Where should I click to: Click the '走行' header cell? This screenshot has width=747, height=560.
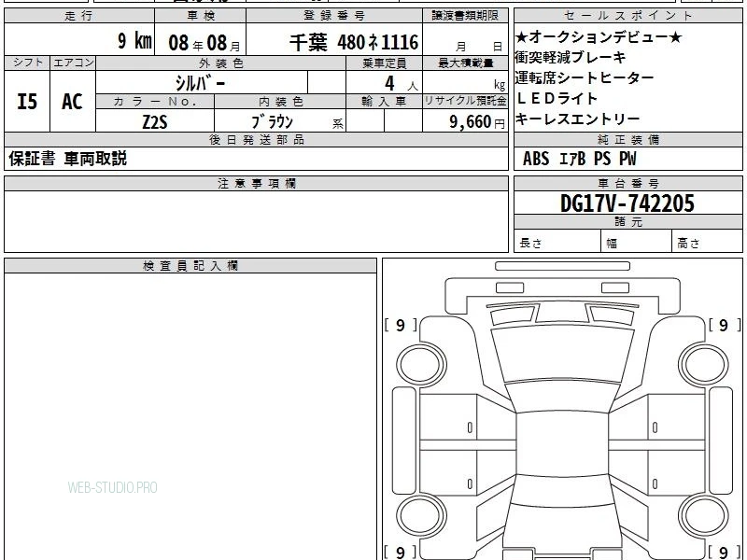[x=79, y=16]
